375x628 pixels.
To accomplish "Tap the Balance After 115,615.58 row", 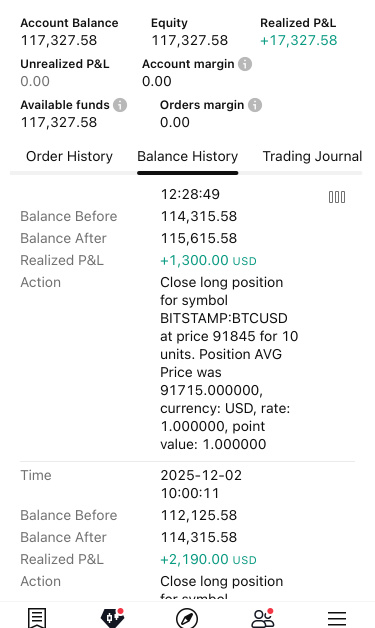I will [x=188, y=238].
